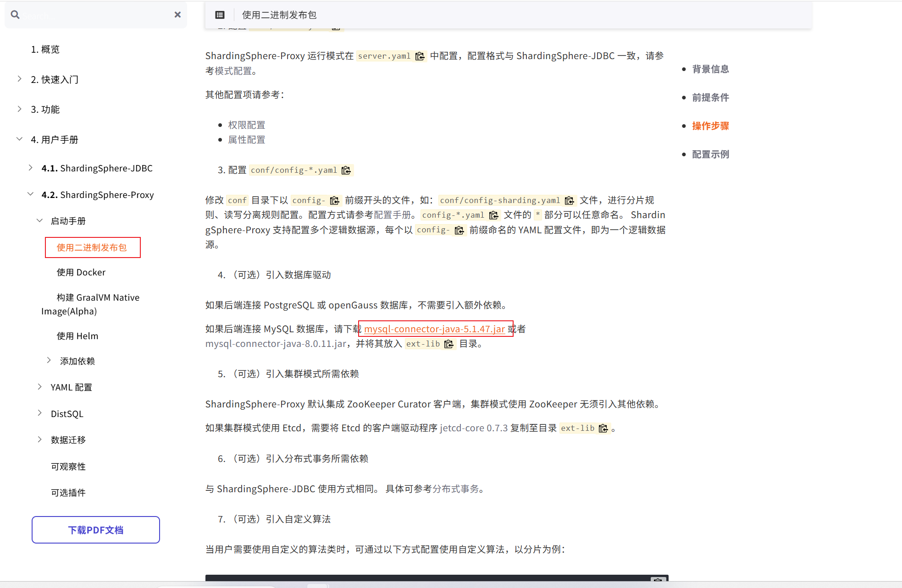Download mysql-connector-java-5.1.47.jar link
This screenshot has height=588, width=902.
(435, 329)
